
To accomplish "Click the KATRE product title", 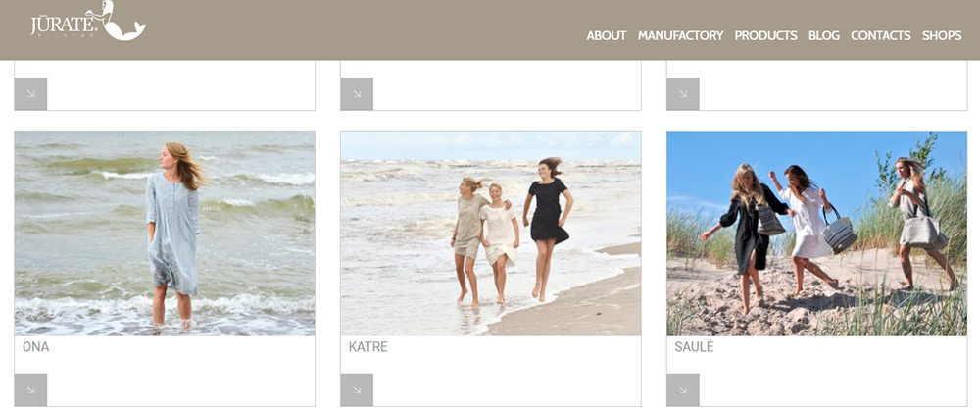I will (x=368, y=347).
